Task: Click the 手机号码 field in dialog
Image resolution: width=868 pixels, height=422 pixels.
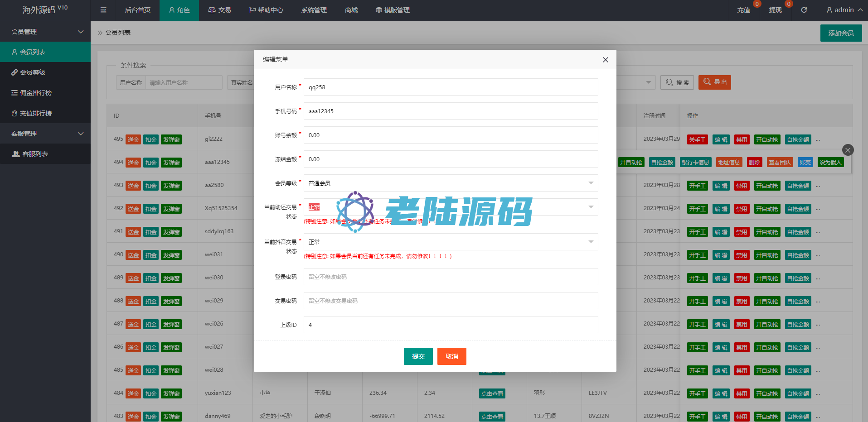Action: point(451,111)
